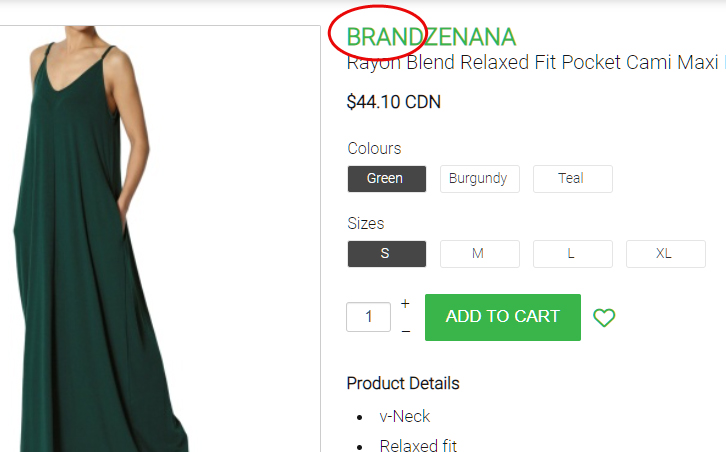The image size is (726, 452).
Task: Click the Relaxed fit detail bullet
Action: (418, 445)
